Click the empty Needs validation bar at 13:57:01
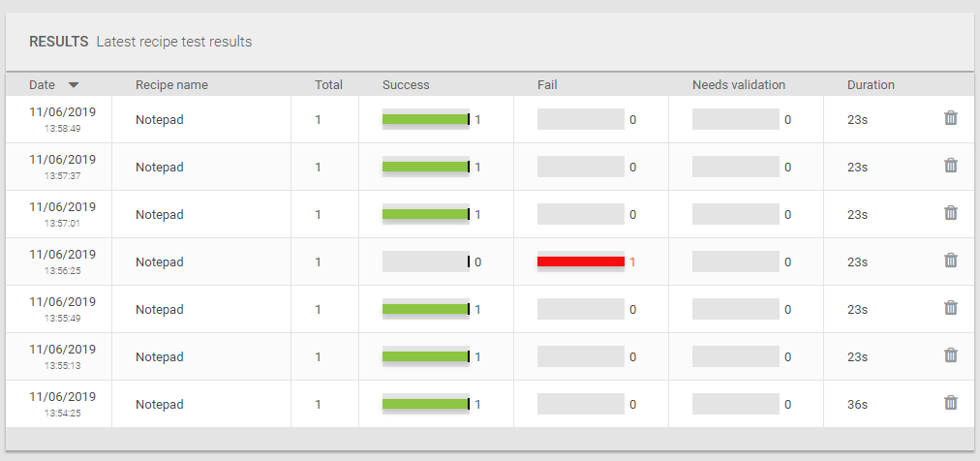The width and height of the screenshot is (980, 461). (736, 214)
